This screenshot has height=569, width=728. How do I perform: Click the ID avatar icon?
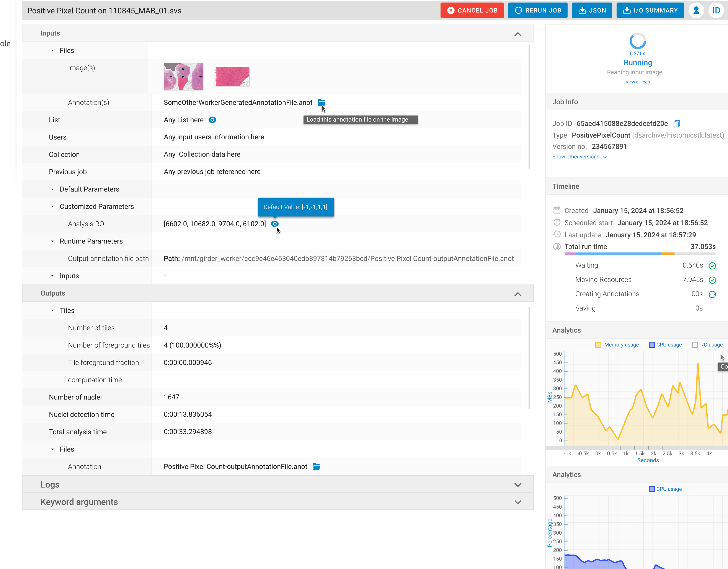[x=716, y=10]
